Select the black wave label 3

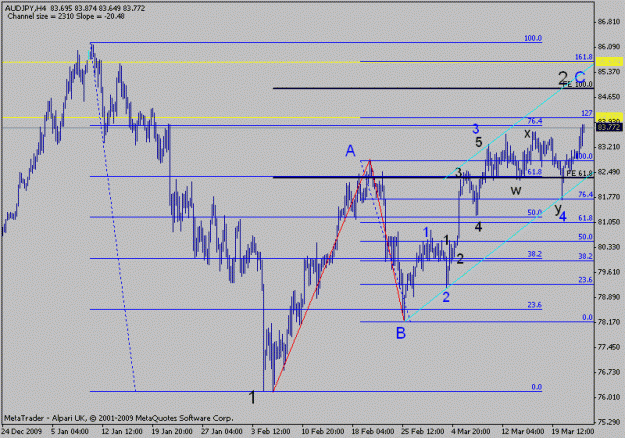[458, 173]
